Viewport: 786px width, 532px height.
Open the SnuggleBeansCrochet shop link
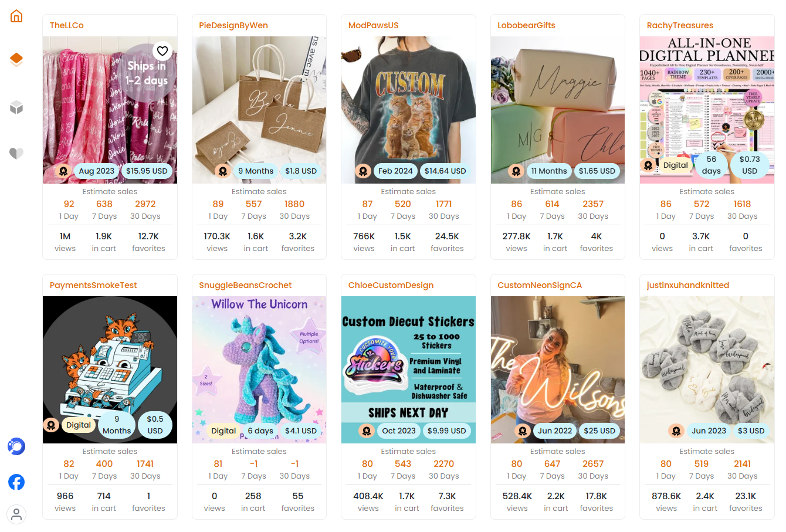tap(245, 285)
